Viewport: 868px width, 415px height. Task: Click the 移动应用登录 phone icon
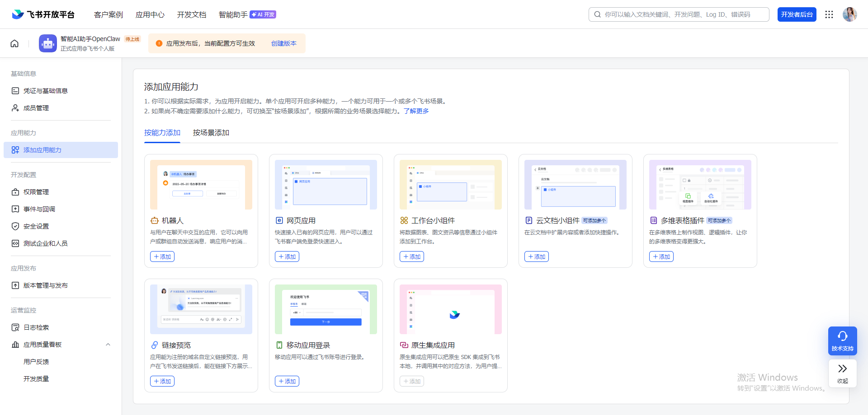coord(279,345)
